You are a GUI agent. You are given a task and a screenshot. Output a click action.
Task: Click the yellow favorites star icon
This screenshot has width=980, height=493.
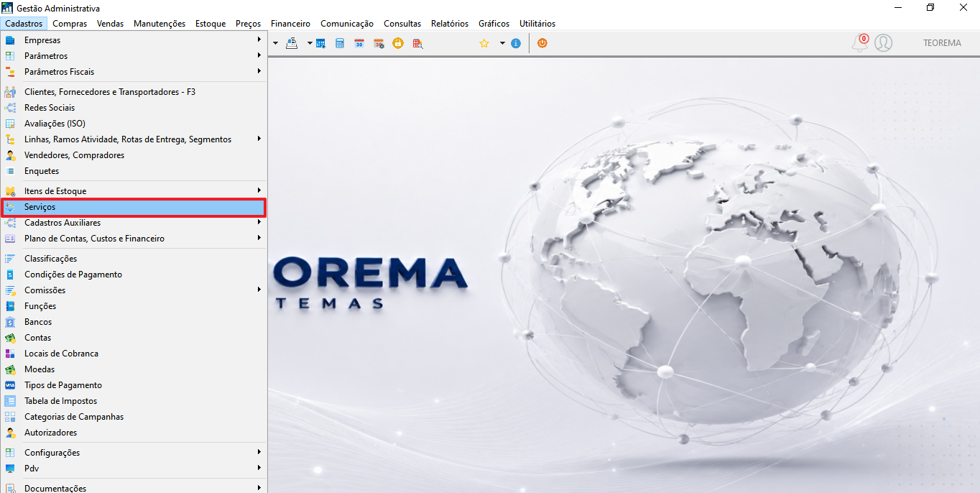click(484, 43)
